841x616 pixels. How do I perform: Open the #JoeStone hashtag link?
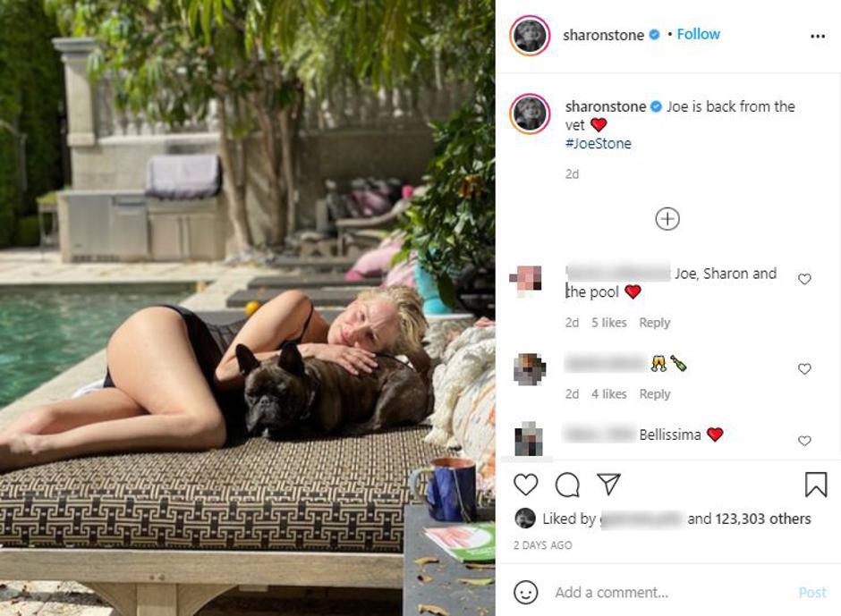coord(598,144)
